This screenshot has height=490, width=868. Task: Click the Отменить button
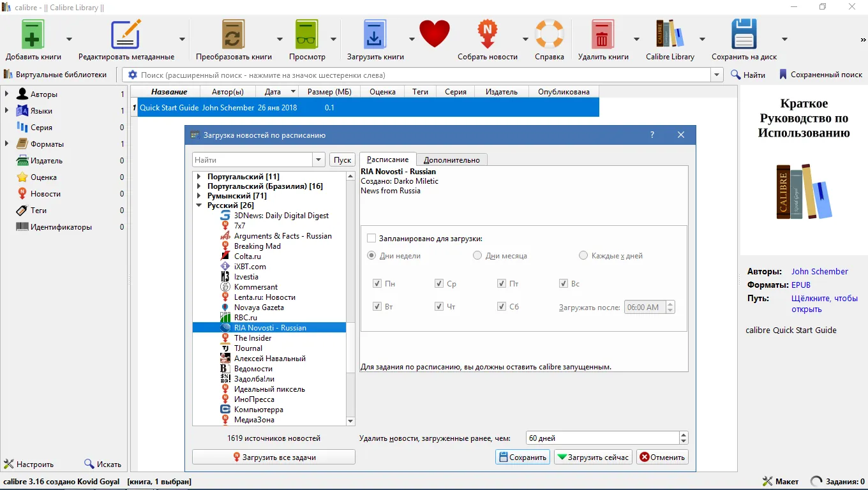[x=662, y=457]
